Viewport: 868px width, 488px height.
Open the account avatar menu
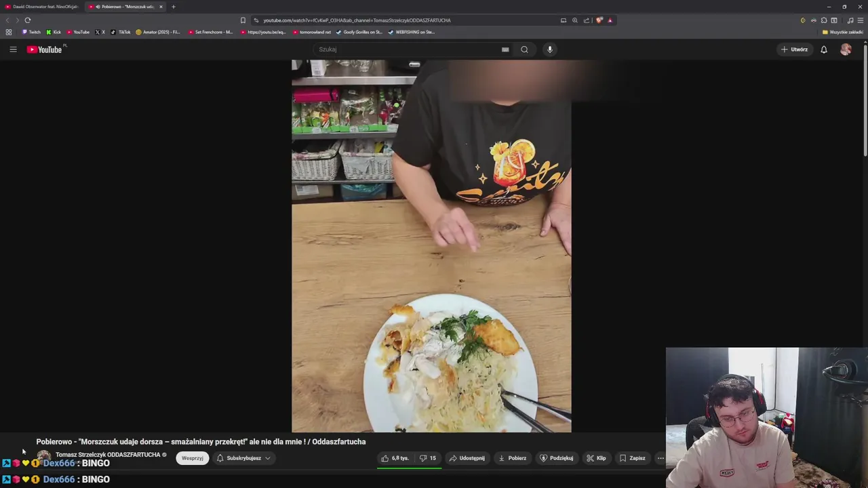tap(846, 49)
